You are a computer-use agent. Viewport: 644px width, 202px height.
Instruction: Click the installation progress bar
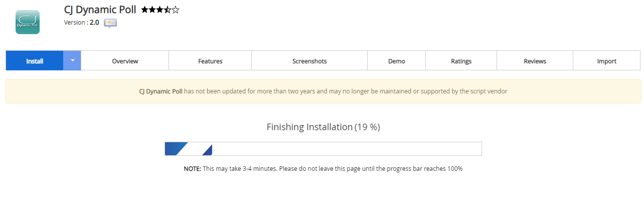point(323,149)
